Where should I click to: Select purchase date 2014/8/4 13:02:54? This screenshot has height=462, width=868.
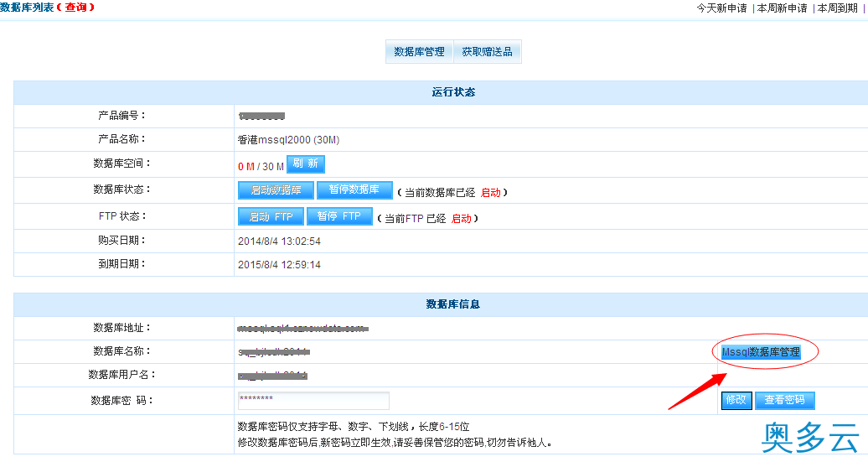279,241
